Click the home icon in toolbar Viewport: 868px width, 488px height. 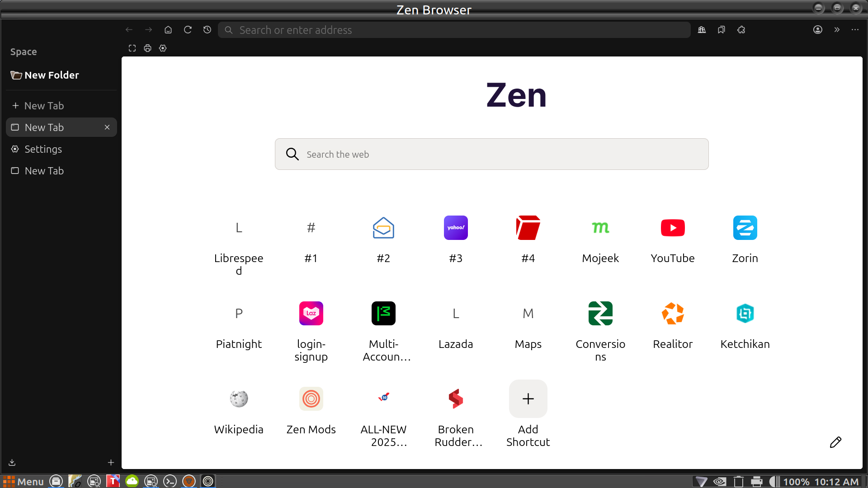coord(168,30)
